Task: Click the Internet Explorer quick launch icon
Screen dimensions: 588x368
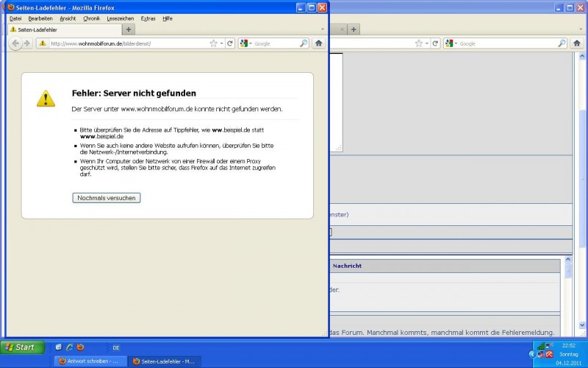Action: click(x=69, y=347)
